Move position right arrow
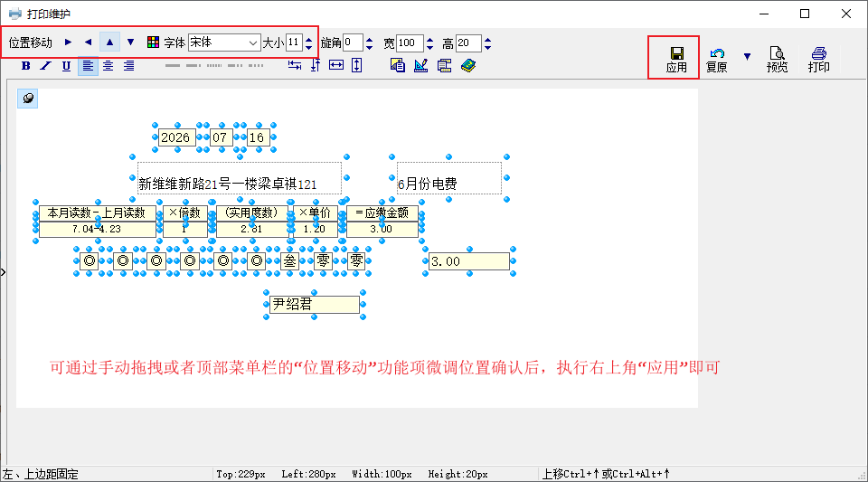868x482 pixels. click(68, 43)
